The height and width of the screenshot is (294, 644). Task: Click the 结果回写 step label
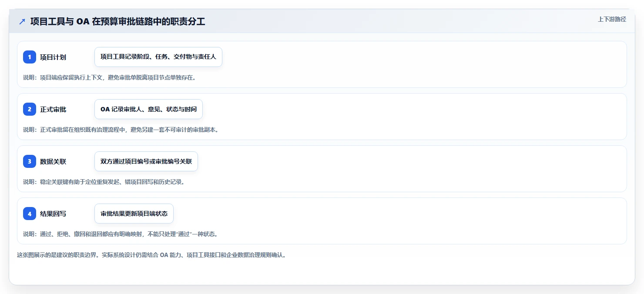[53, 214]
